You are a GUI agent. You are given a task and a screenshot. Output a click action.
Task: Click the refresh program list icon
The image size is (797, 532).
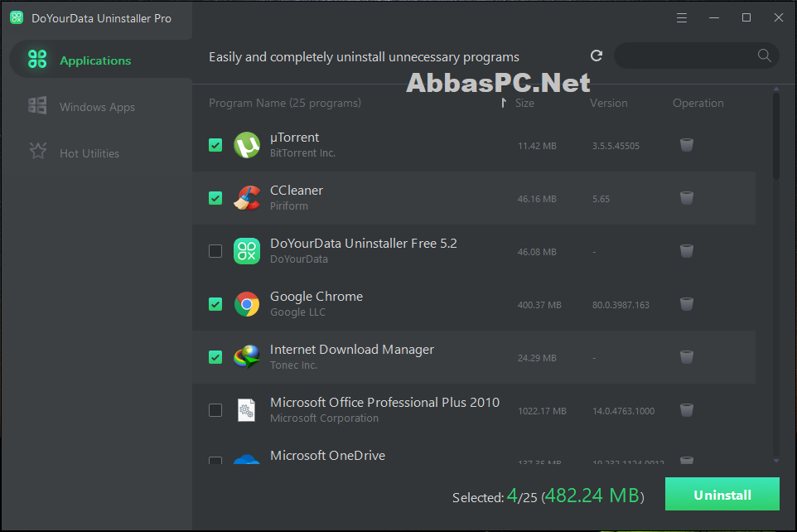(597, 56)
